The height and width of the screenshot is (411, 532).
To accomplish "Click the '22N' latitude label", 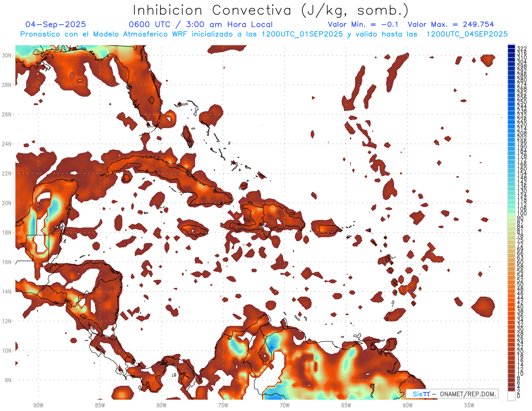I will click(7, 173).
